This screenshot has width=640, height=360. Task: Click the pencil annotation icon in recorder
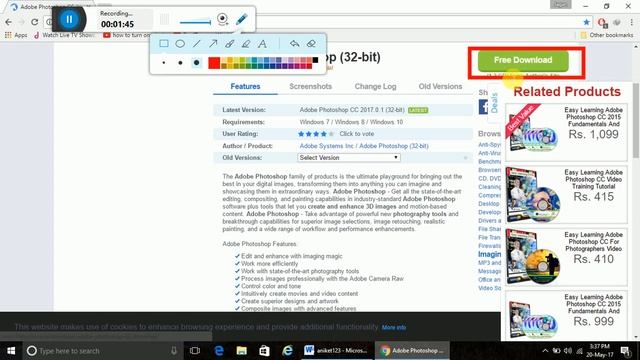pyautogui.click(x=242, y=19)
